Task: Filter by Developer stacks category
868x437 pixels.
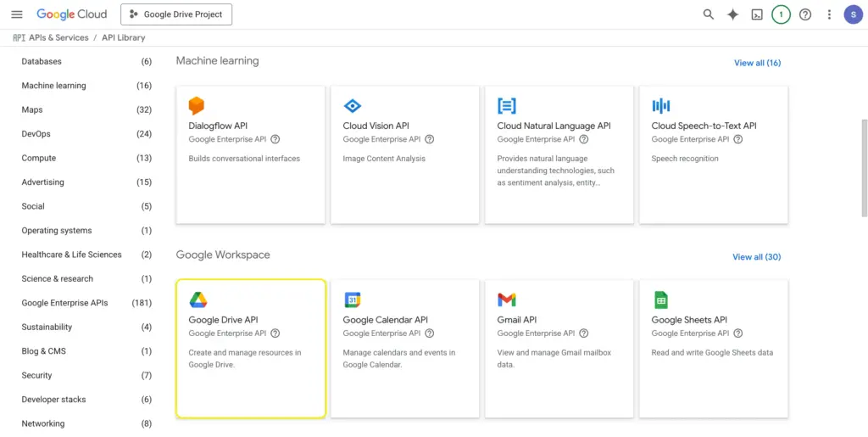Action: click(x=86, y=400)
